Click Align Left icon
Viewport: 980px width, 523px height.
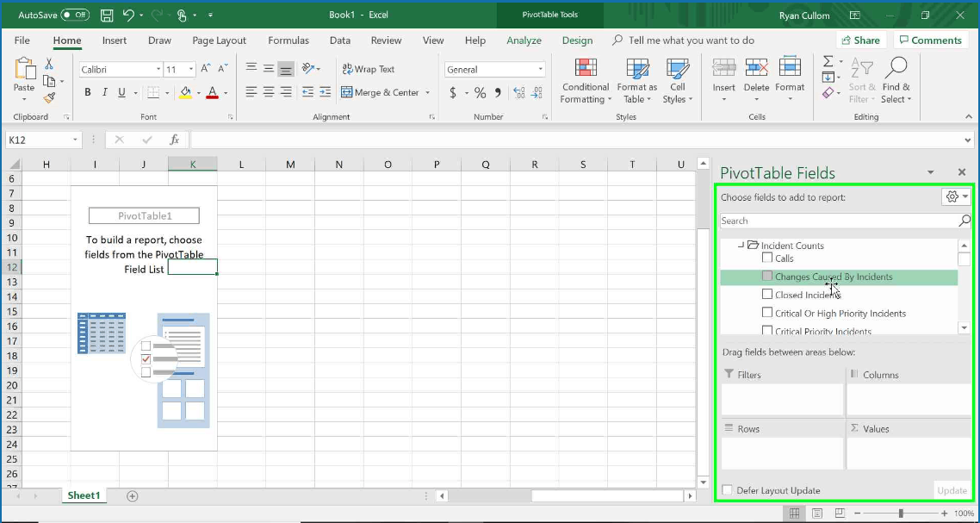(251, 92)
